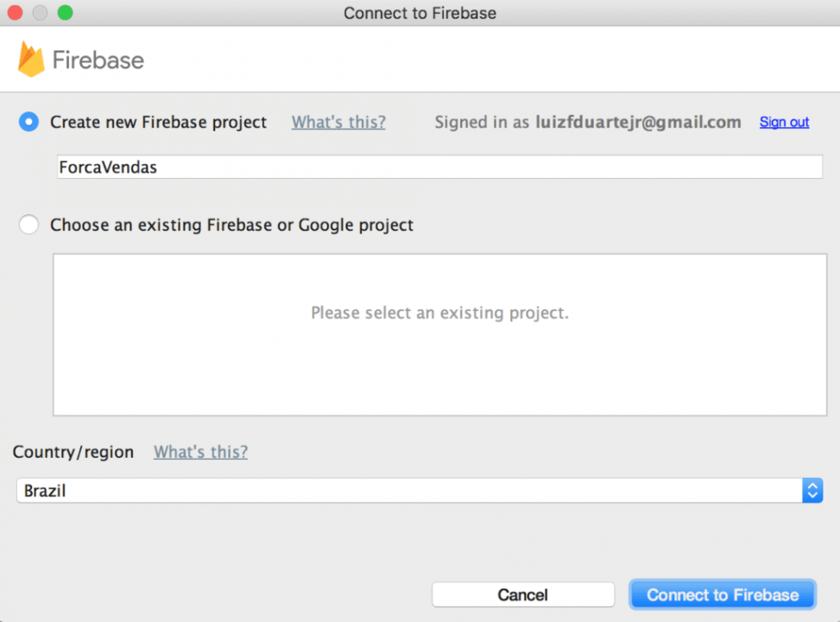Click the Connect to Firebase title bar
This screenshot has width=840, height=622.
(420, 13)
